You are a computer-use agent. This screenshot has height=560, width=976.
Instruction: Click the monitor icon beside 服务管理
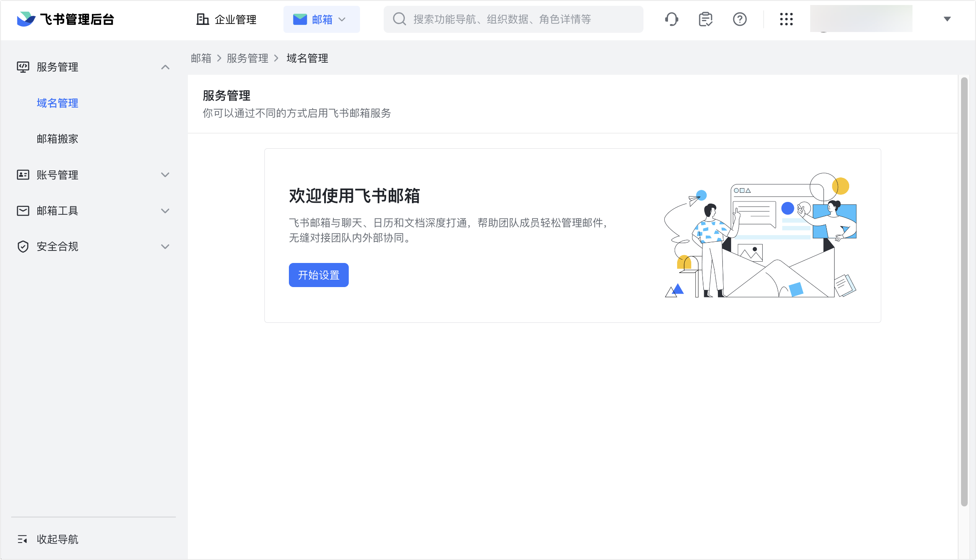pyautogui.click(x=23, y=67)
